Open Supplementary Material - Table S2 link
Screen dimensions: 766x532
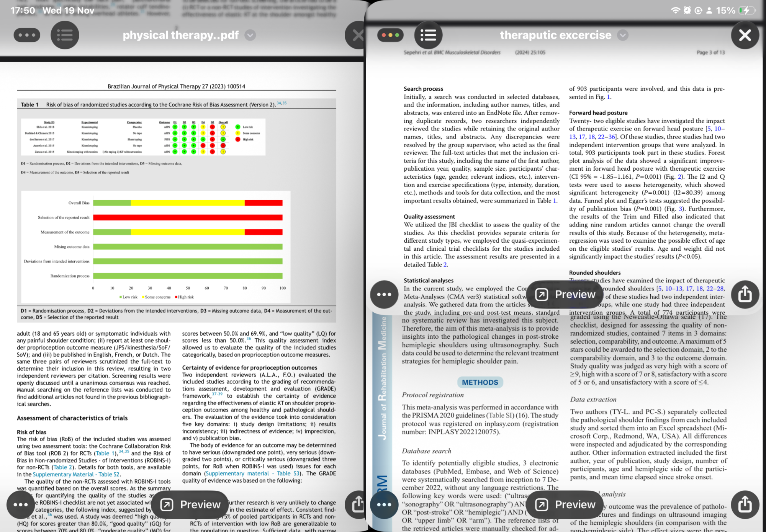pyautogui.click(x=76, y=474)
